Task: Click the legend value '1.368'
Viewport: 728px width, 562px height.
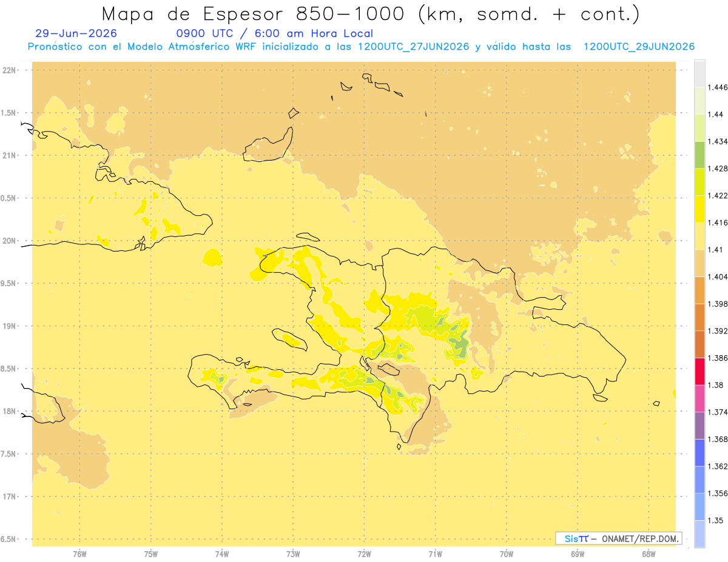Action: pos(718,439)
